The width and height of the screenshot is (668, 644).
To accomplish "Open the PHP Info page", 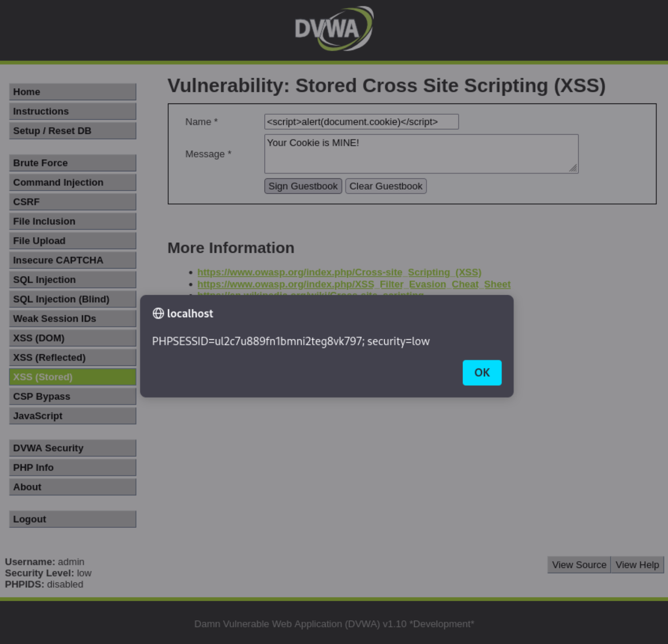I will point(73,468).
